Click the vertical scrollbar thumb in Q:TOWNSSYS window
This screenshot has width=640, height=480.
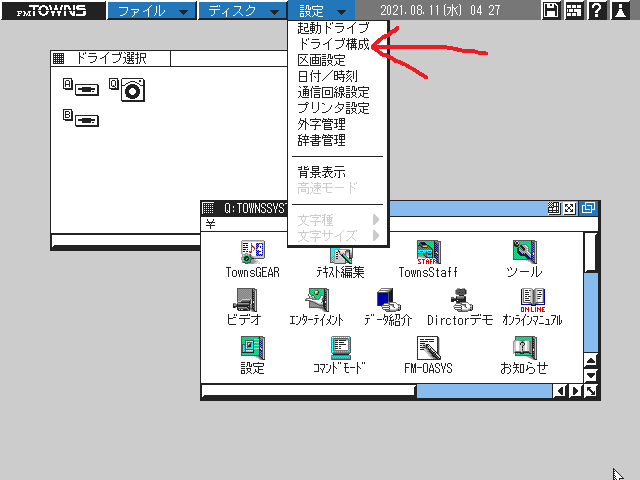point(591,251)
